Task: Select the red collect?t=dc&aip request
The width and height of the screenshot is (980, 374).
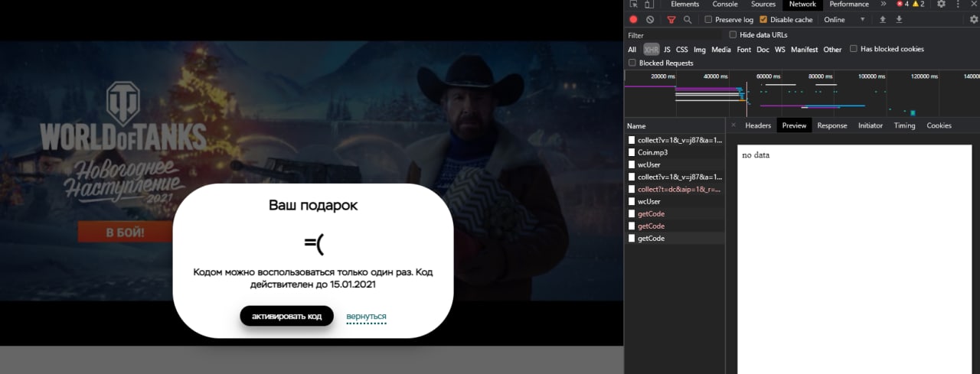Action: pos(675,189)
